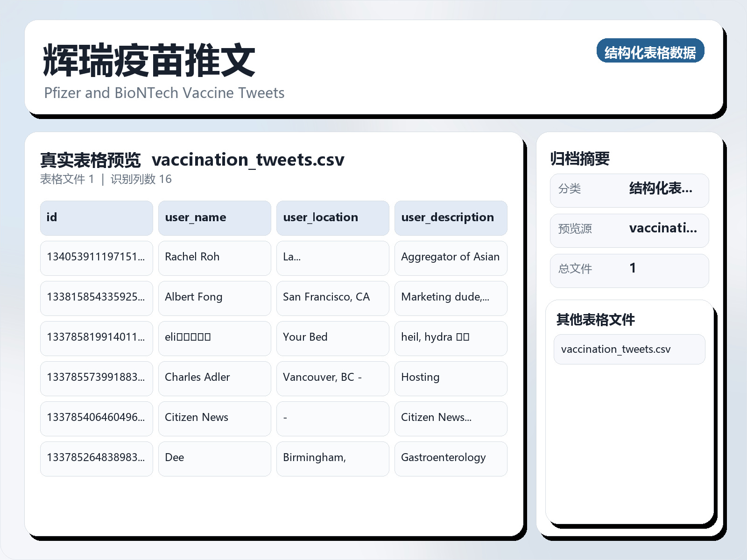
Task: Select the Albert Fong cell
Action: [x=214, y=298]
